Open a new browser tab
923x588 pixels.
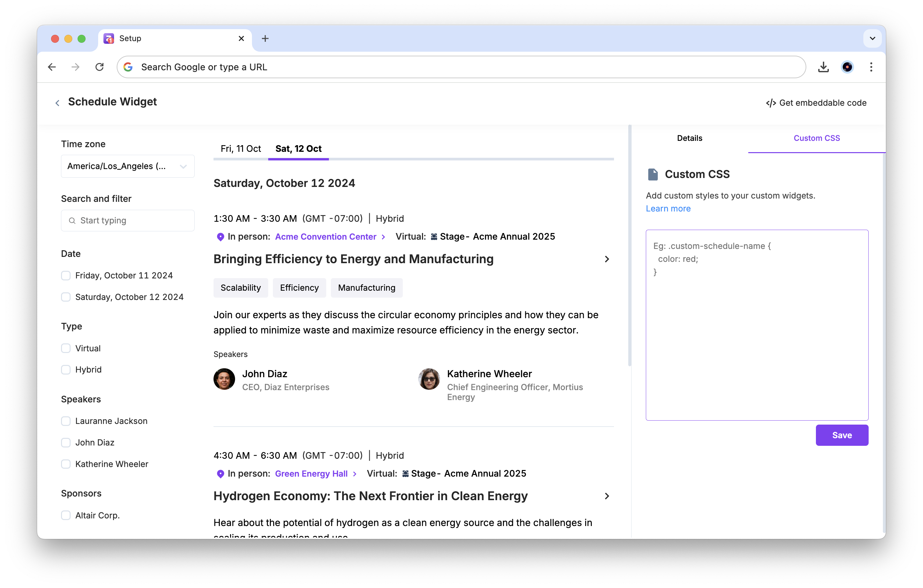coord(265,38)
